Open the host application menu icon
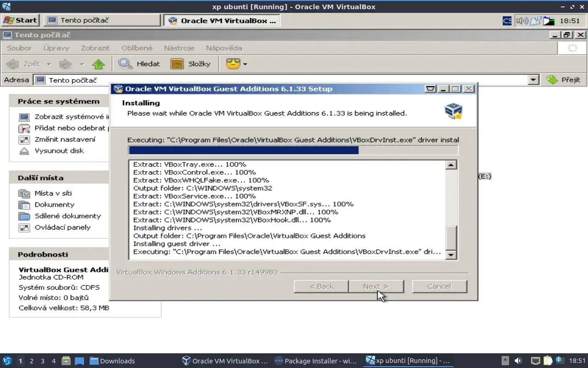Image resolution: width=588 pixels, height=368 pixels. pyautogui.click(x=7, y=361)
